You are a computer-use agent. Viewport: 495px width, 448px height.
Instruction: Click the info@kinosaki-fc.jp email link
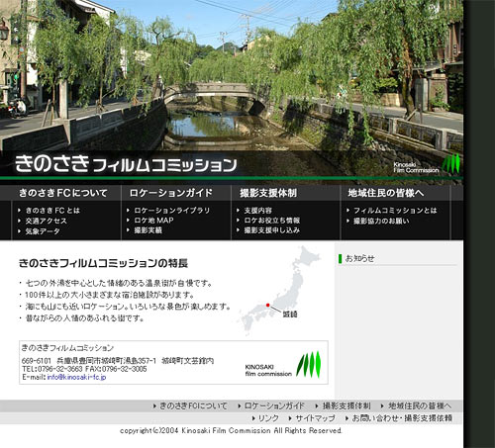(76, 377)
